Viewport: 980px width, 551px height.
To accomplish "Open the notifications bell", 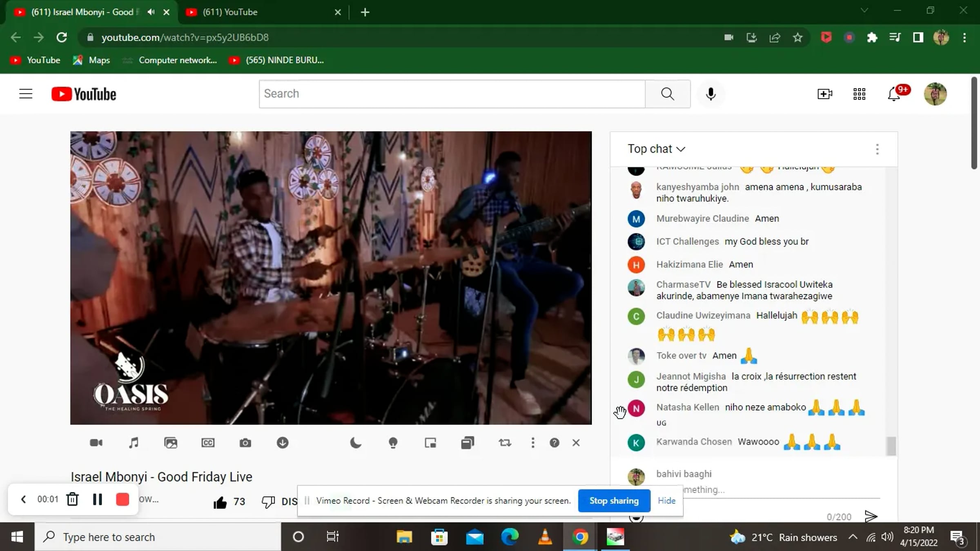I will [894, 94].
